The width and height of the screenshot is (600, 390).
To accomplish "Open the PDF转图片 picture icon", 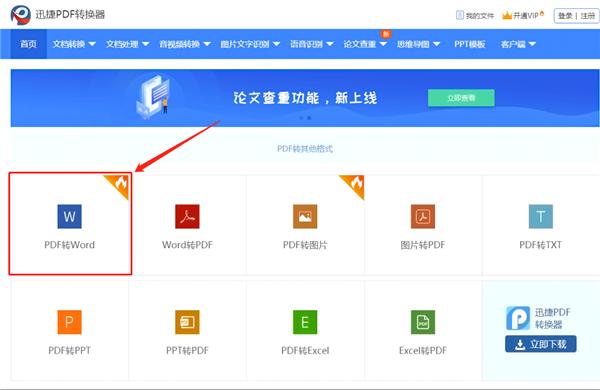I will 305,216.
